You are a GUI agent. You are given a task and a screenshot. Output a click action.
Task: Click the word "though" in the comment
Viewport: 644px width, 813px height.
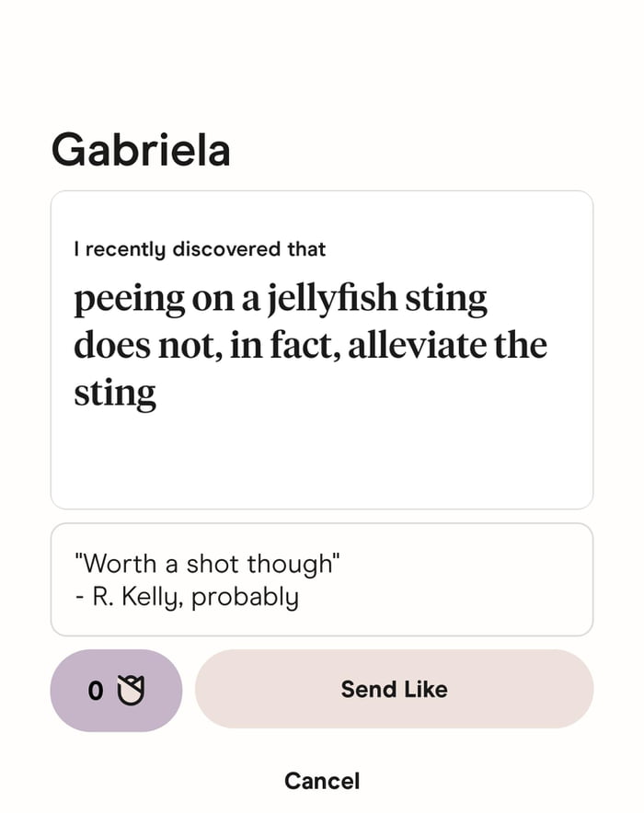pos(302,563)
